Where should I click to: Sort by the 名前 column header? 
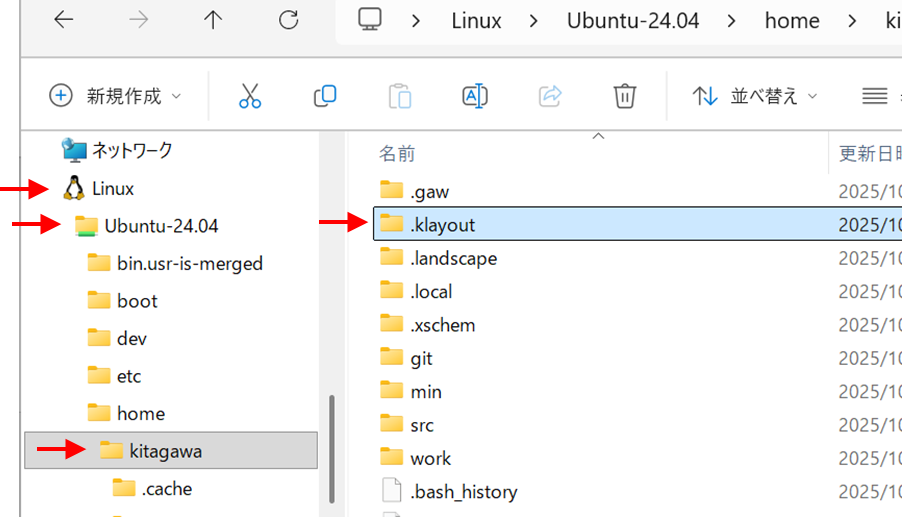click(x=397, y=154)
